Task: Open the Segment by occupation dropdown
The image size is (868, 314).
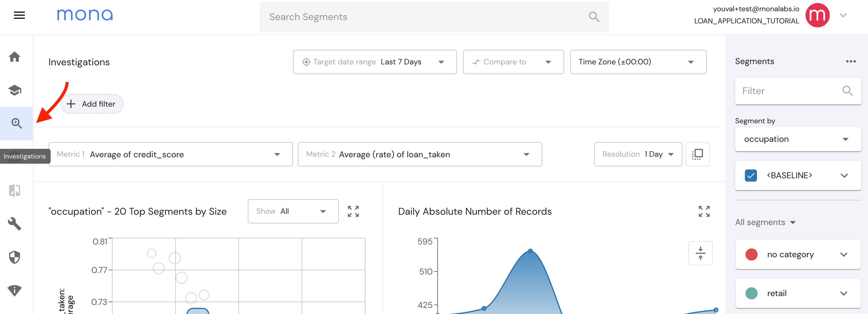Action: [x=798, y=139]
